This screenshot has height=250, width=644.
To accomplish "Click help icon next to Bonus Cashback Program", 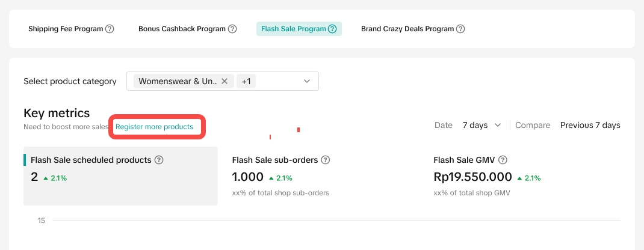I will click(232, 29).
